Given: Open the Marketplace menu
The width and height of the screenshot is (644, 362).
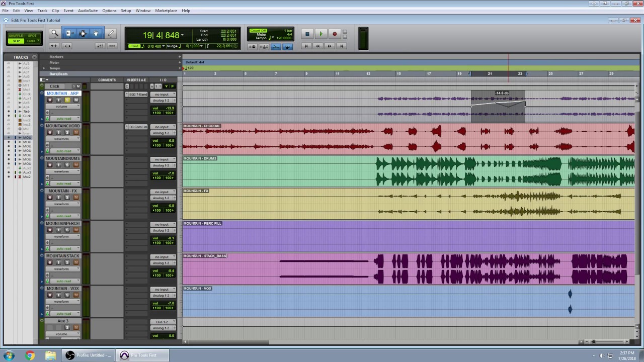Looking at the screenshot, I should pyautogui.click(x=166, y=11).
